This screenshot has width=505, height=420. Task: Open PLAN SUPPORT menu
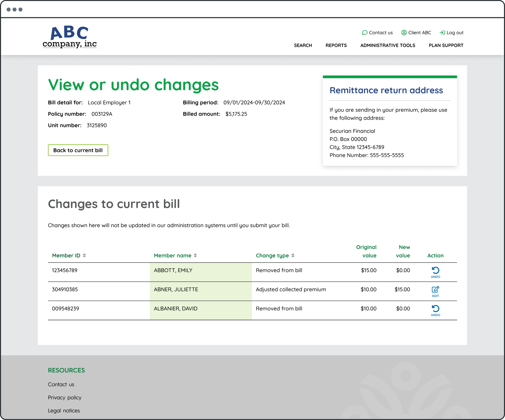tap(446, 45)
